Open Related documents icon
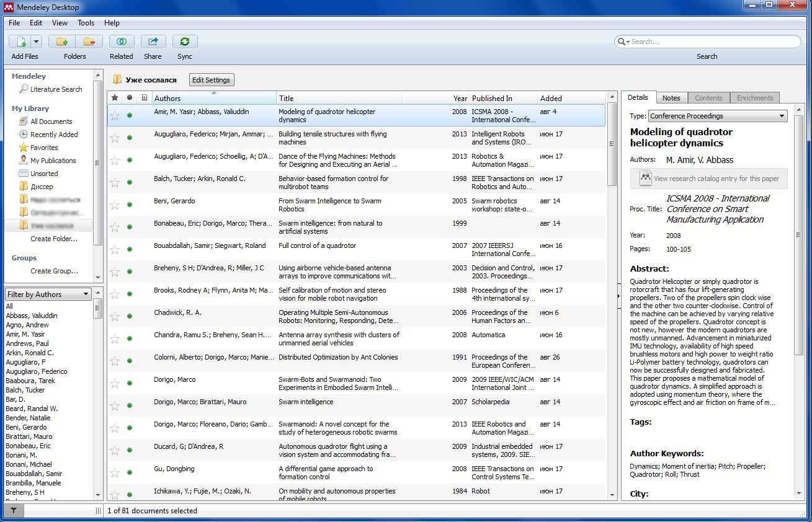This screenshot has height=522, width=812. pyautogui.click(x=122, y=42)
